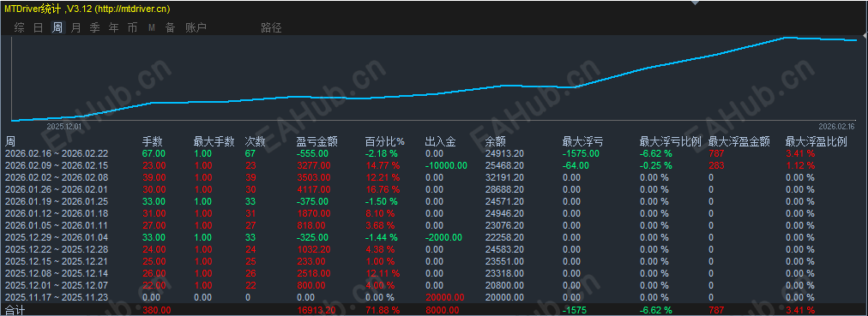Switch to the 日 daily tab
This screenshot has height=316, width=868.
click(39, 27)
